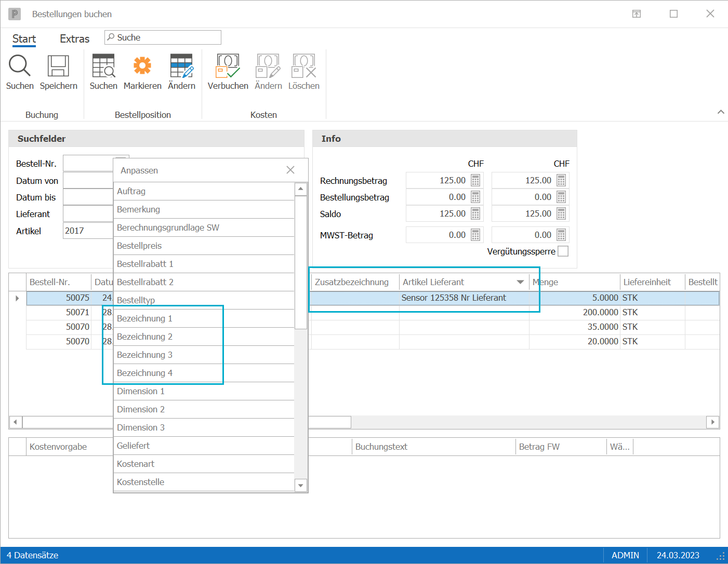Collapse the ribbon with the chevron arrow

click(x=721, y=112)
